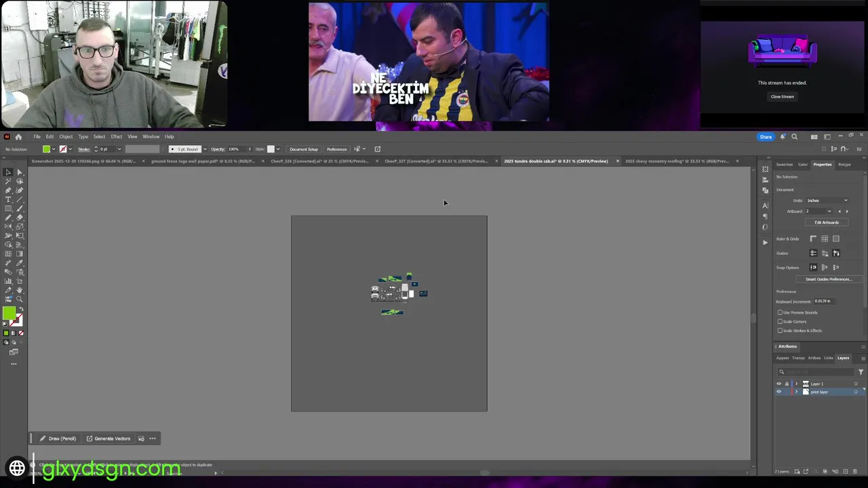The height and width of the screenshot is (488, 868).
Task: Select the Free Transform tool
Action: tap(19, 235)
